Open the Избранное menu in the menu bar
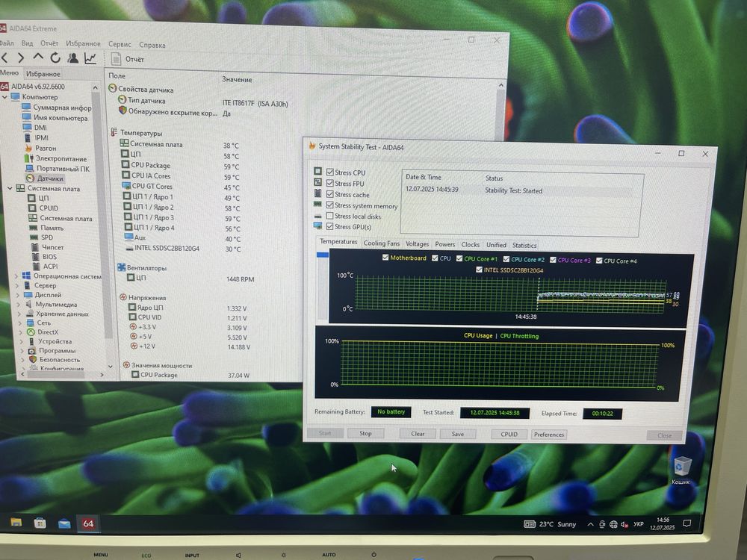This screenshot has width=747, height=560. (83, 44)
